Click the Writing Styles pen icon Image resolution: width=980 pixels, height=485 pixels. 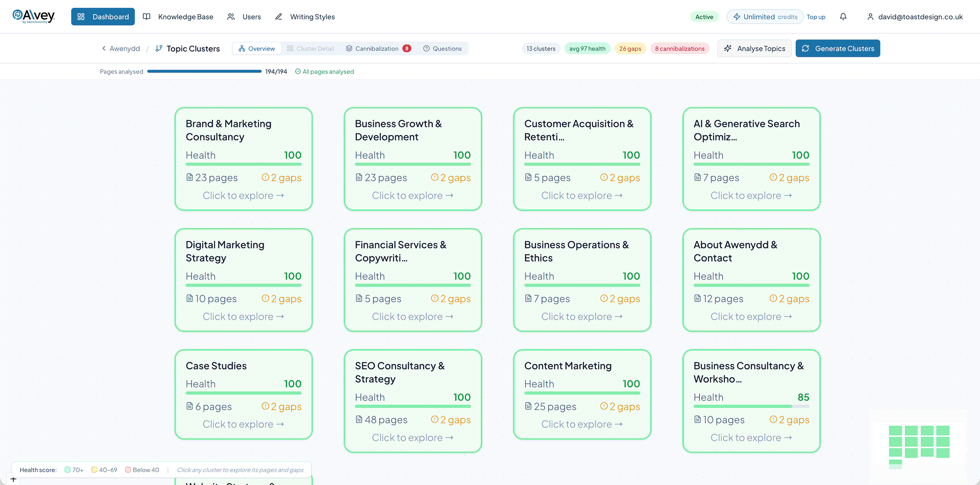point(279,16)
